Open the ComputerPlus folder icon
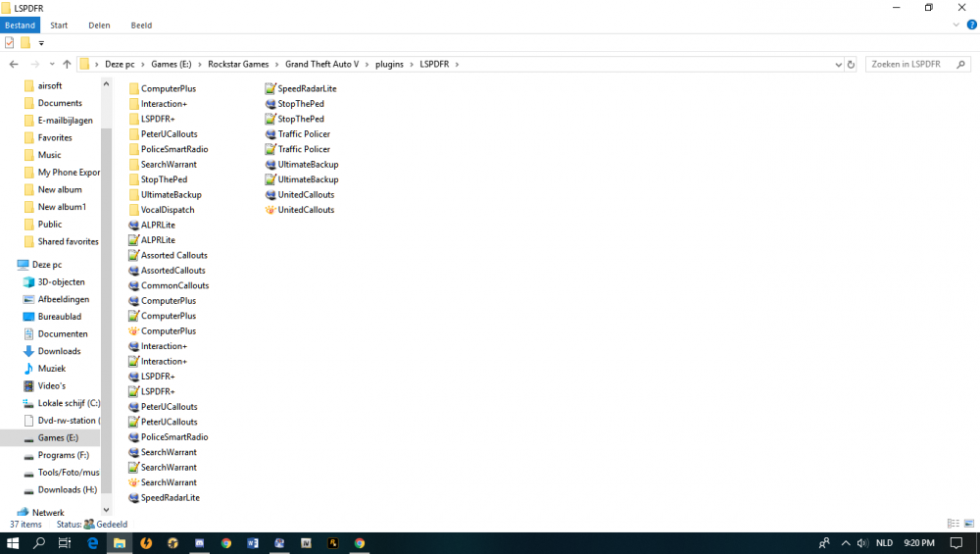This screenshot has height=554, width=980. [133, 89]
